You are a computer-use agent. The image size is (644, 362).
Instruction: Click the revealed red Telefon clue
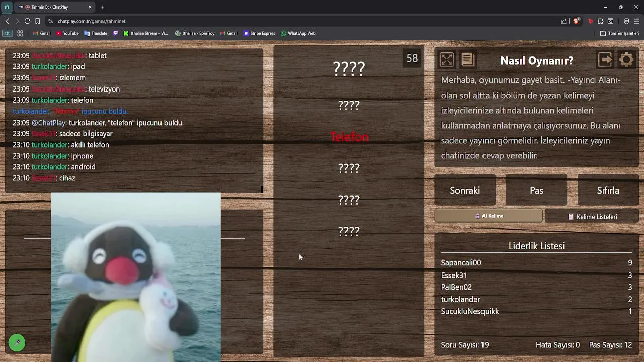pos(349,137)
